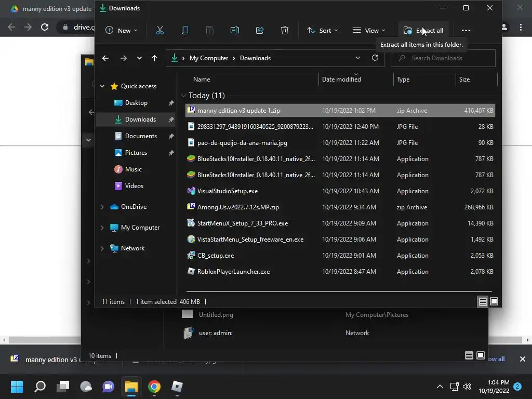Open the See more ellipsis menu

466,30
